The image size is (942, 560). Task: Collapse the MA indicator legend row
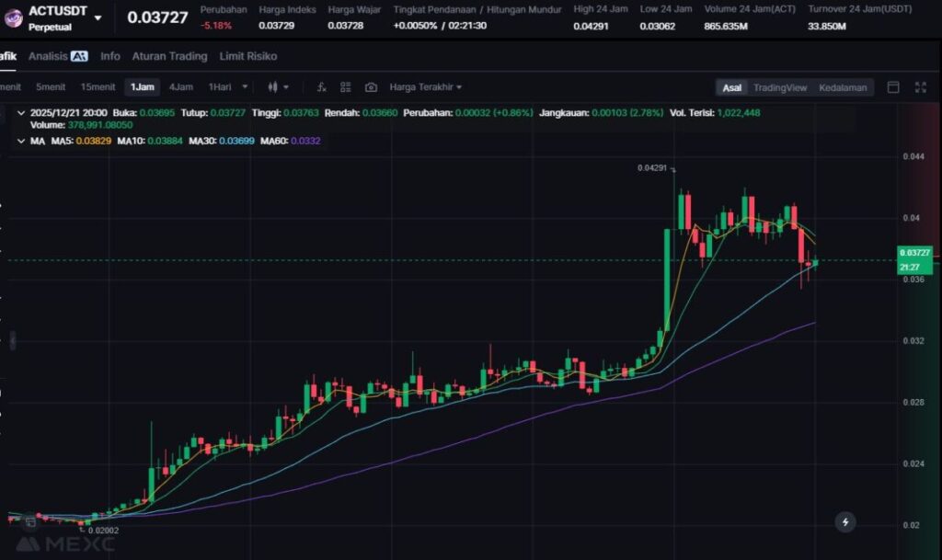[x=22, y=141]
